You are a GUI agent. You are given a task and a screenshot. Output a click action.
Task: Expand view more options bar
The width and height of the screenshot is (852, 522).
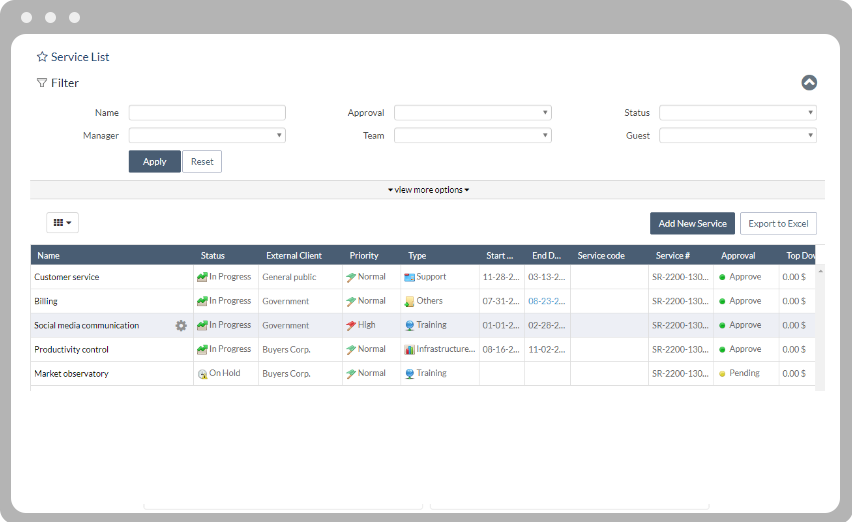tap(428, 190)
